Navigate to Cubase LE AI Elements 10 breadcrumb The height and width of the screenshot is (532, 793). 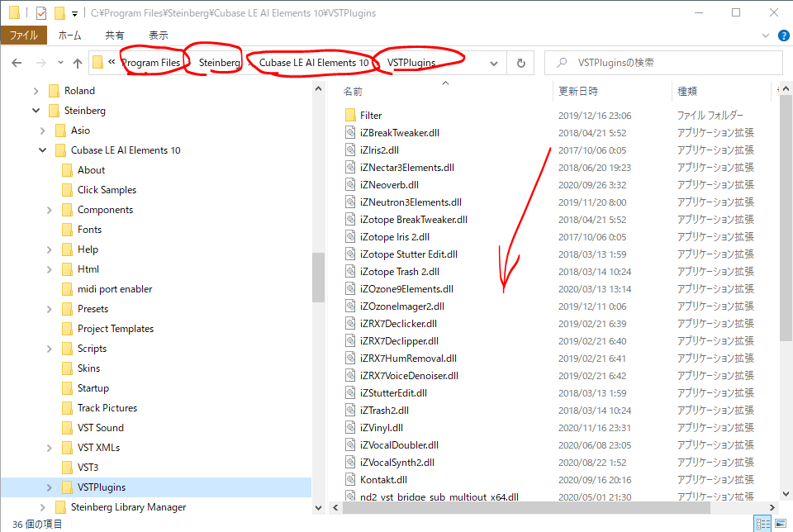coord(314,63)
